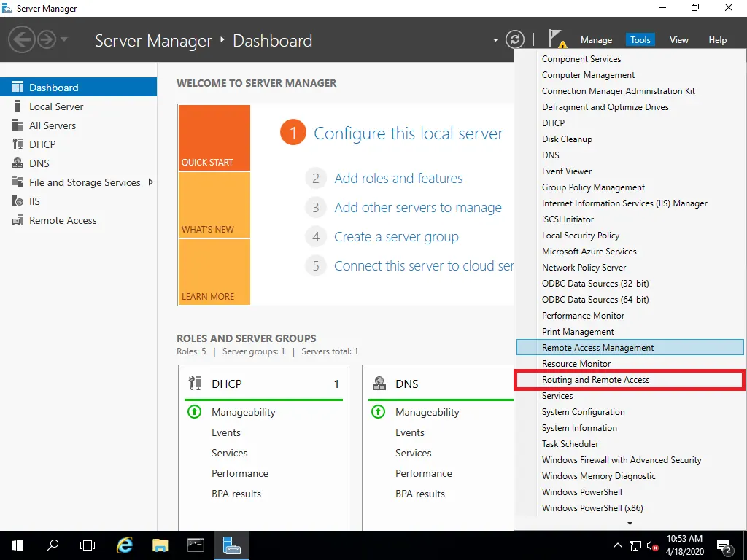The width and height of the screenshot is (747, 560).
Task: Select the LEARN MORE tile
Action: (x=214, y=272)
